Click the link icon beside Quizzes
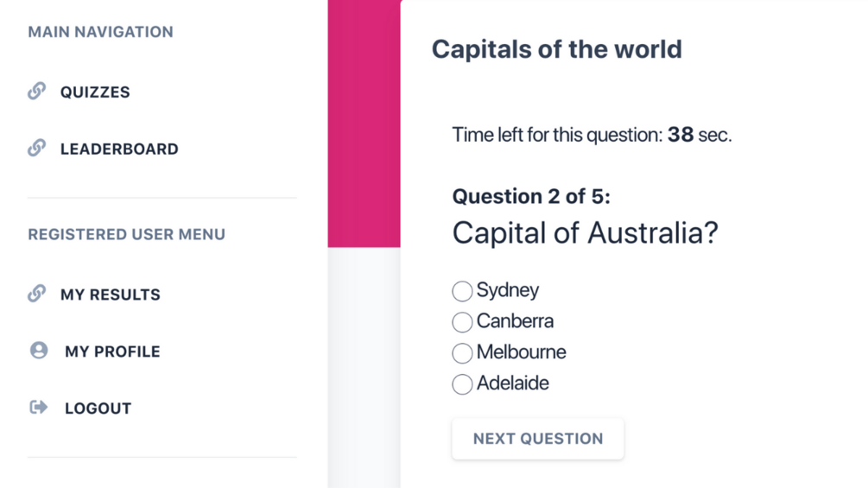 click(x=36, y=91)
